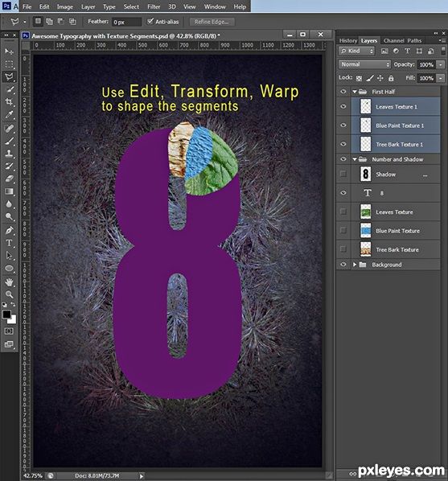Select the Pen tool
This screenshot has height=481, width=448.
click(x=9, y=230)
